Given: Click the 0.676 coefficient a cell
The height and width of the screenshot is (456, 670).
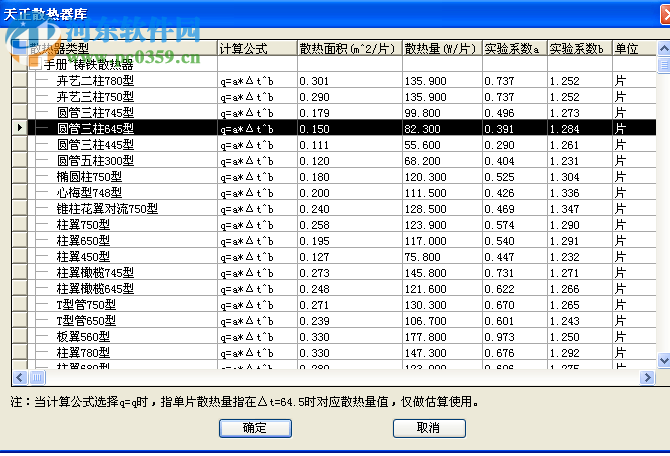Looking at the screenshot, I should pos(515,353).
